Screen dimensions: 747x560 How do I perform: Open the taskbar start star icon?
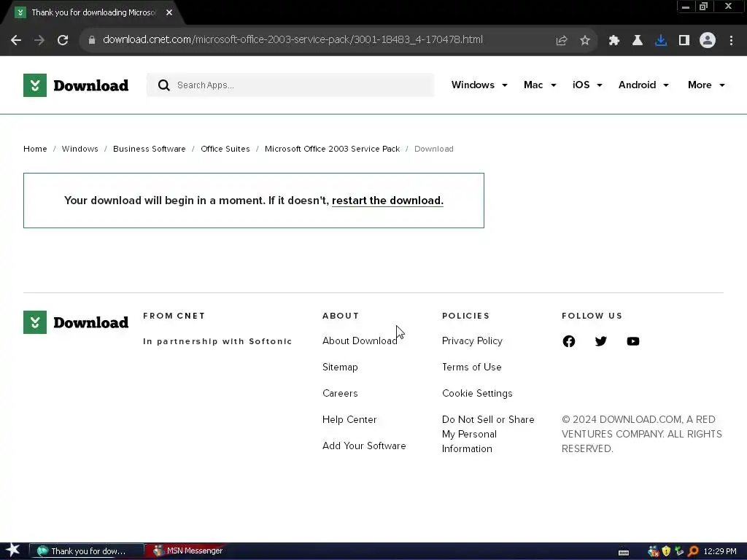point(13,551)
